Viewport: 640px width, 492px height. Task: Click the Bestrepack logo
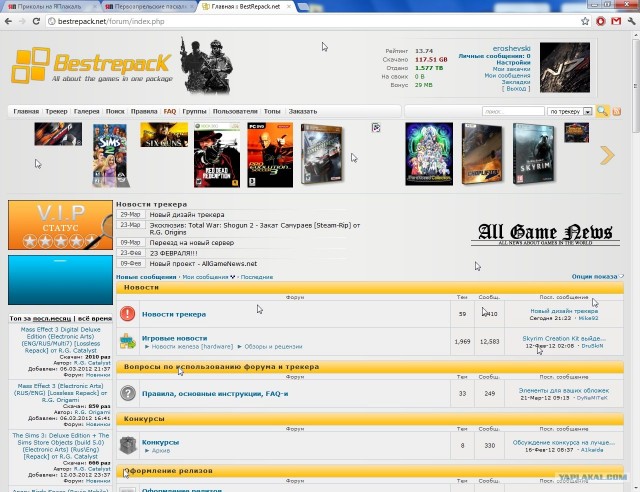tap(92, 65)
